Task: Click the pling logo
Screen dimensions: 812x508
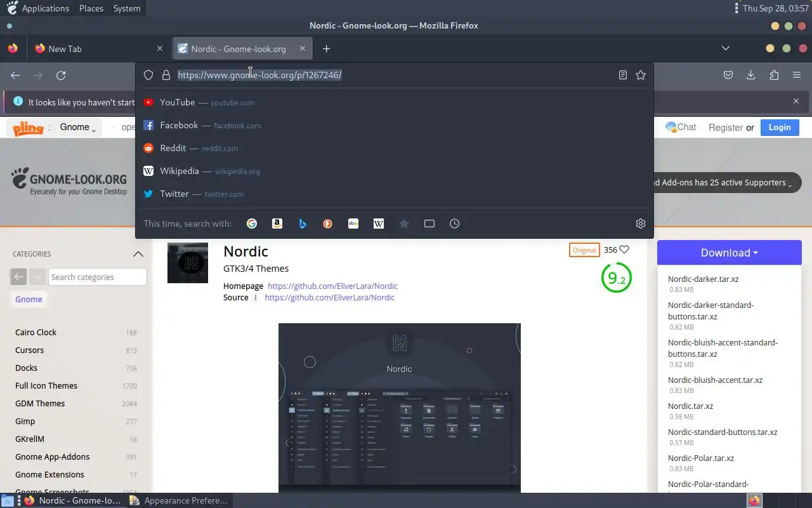Action: click(28, 128)
